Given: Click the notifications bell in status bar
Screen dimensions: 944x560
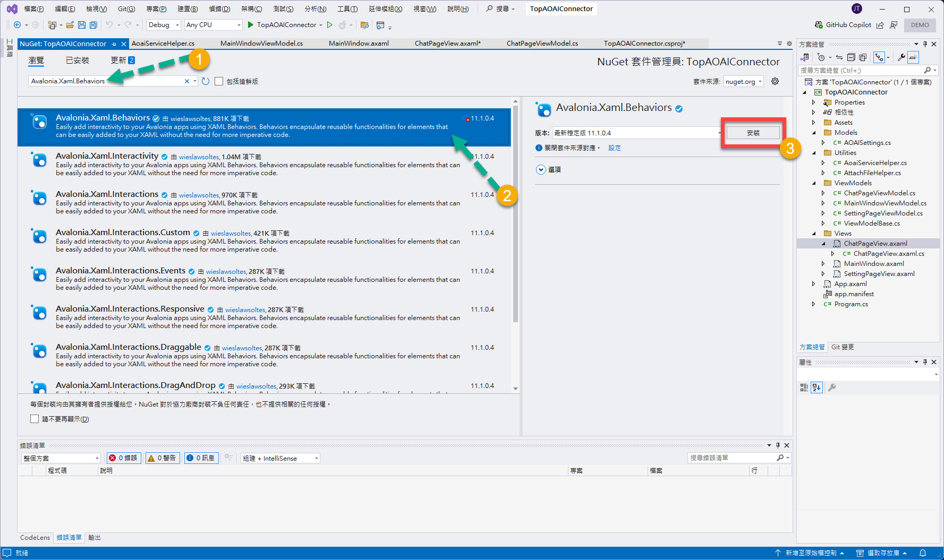Looking at the screenshot, I should [923, 553].
